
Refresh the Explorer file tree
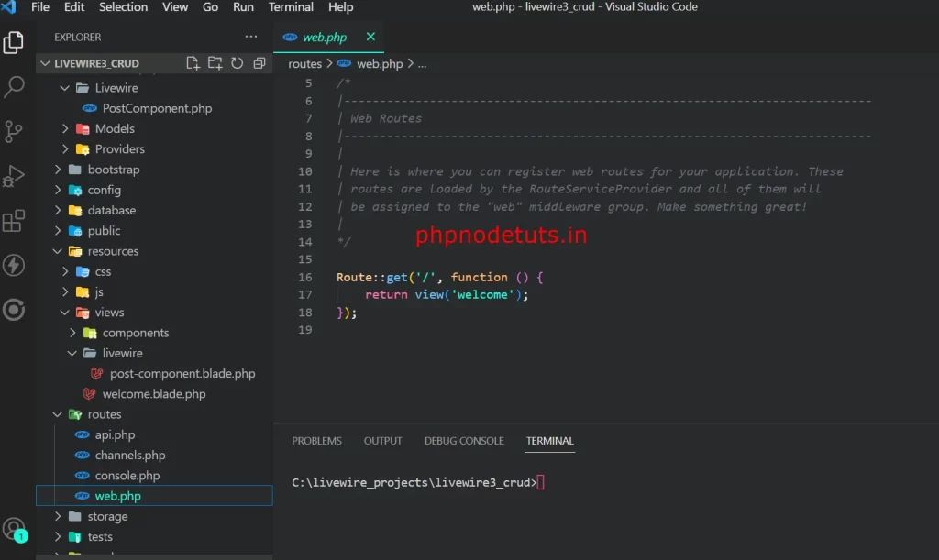pos(238,63)
